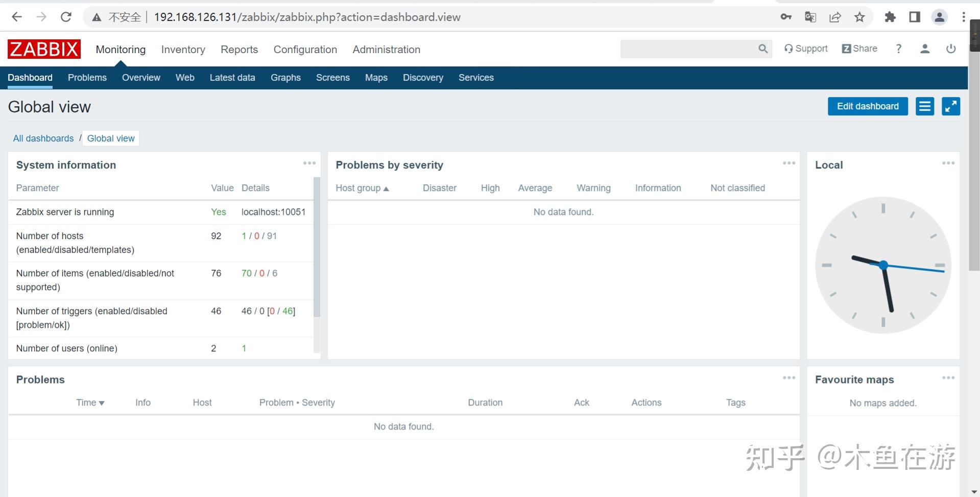The width and height of the screenshot is (980, 497).
Task: Toggle the bookmark star in address bar
Action: click(859, 16)
